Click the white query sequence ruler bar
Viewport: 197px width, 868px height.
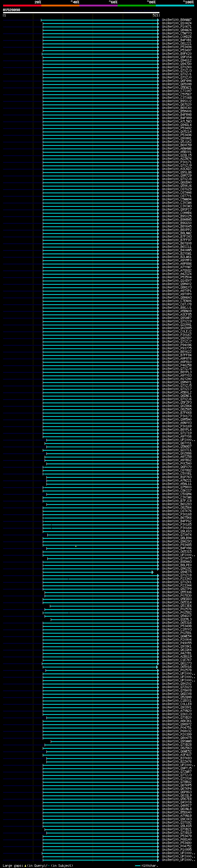(x=81, y=12)
